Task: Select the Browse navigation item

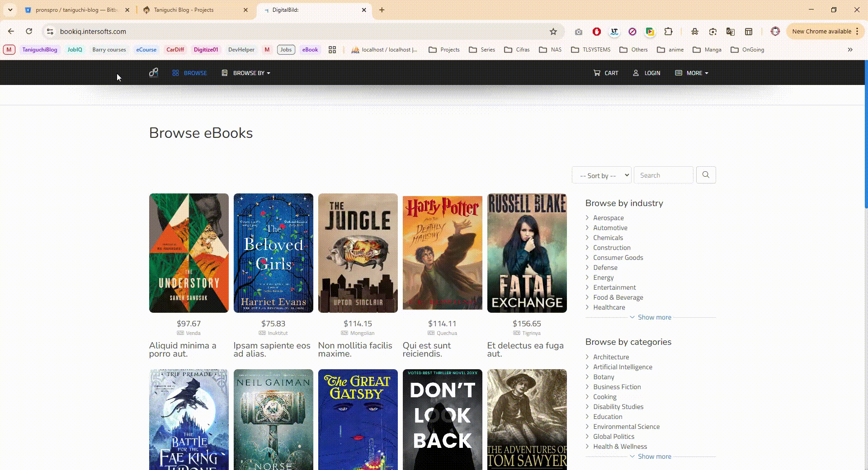Action: (x=190, y=73)
